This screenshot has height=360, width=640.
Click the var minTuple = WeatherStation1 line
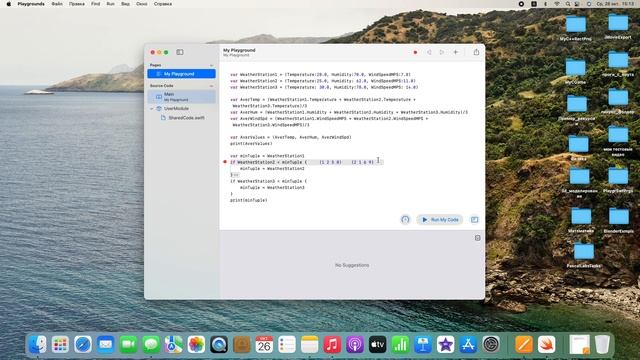pyautogui.click(x=267, y=156)
